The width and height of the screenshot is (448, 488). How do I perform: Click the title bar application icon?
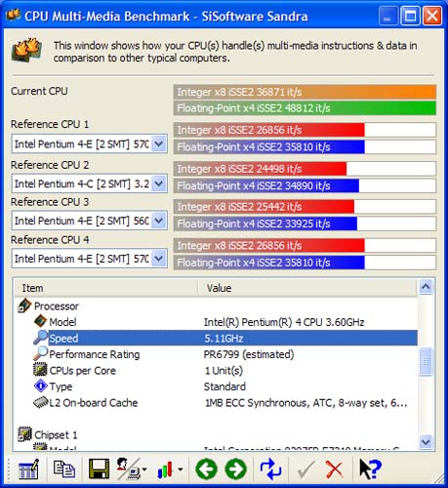[x=14, y=15]
